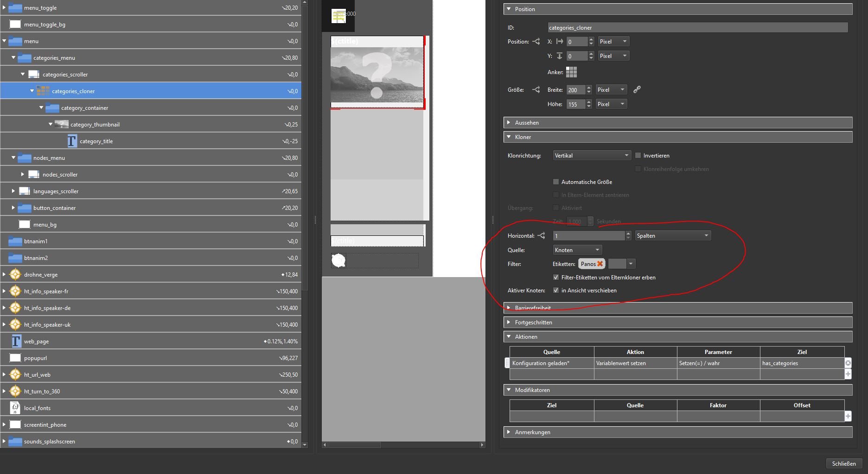
Task: Open the Quelle Knoten dropdown
Action: tap(577, 250)
